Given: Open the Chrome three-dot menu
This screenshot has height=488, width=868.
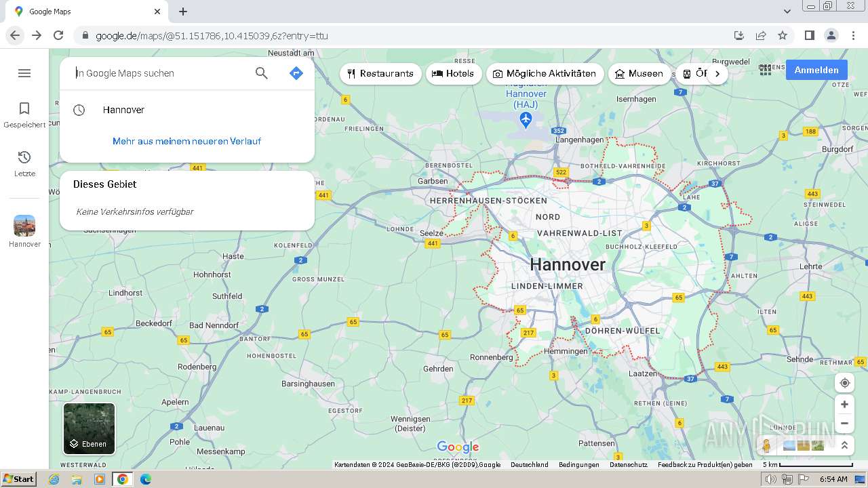Looking at the screenshot, I should click(x=854, y=35).
